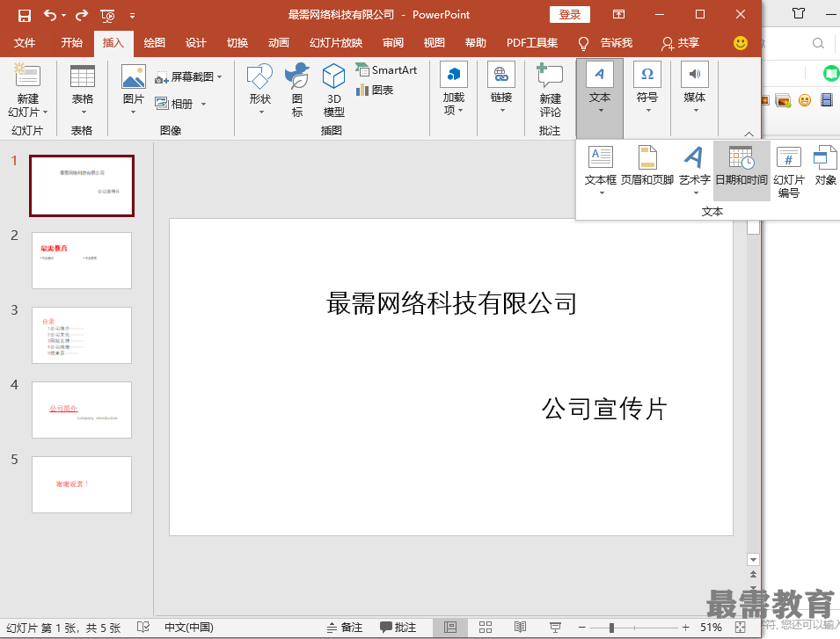Switch to the 设计 tab

tap(195, 43)
